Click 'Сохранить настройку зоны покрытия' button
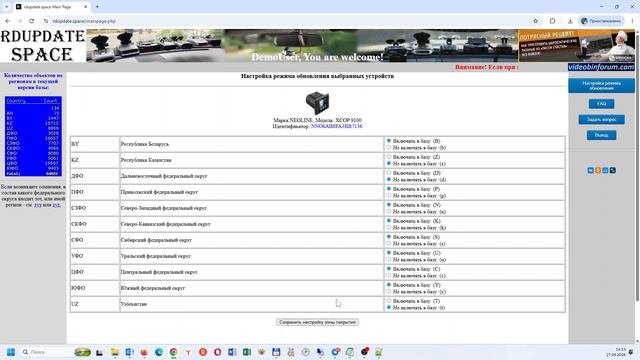640x360 pixels. coord(317,322)
